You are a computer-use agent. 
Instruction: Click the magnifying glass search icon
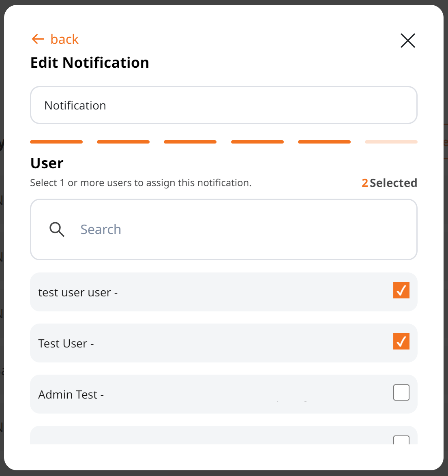57,229
